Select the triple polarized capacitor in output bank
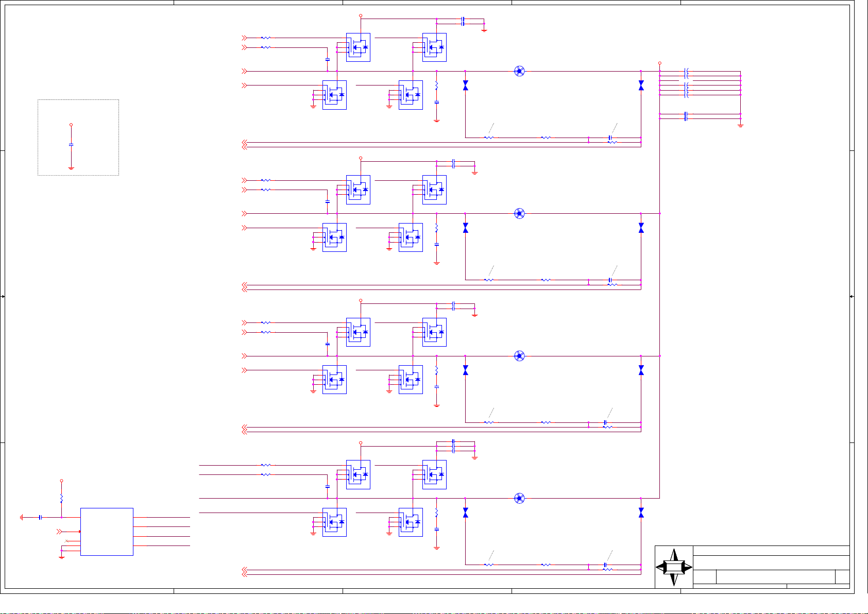This screenshot has width=868, height=614. [686, 90]
